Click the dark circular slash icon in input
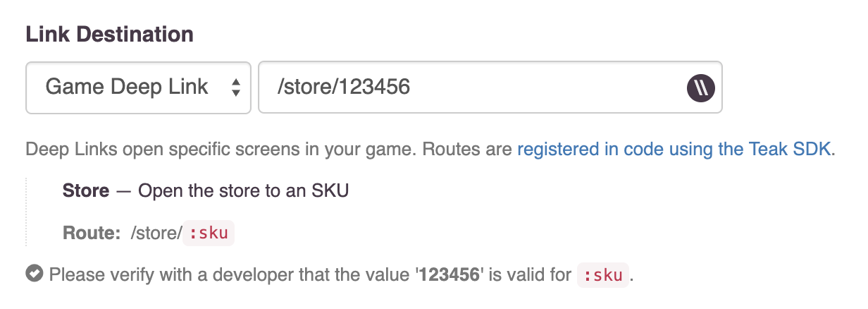The width and height of the screenshot is (868, 309). (x=701, y=87)
